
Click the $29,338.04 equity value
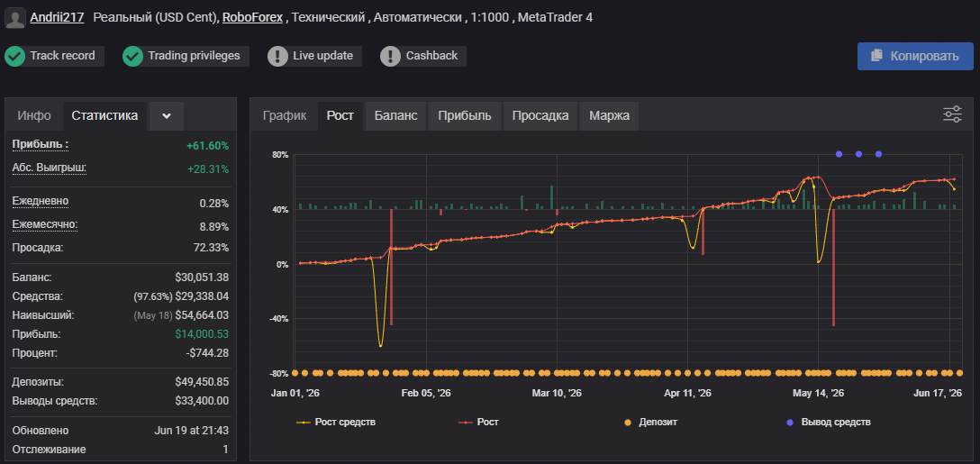[x=202, y=296]
